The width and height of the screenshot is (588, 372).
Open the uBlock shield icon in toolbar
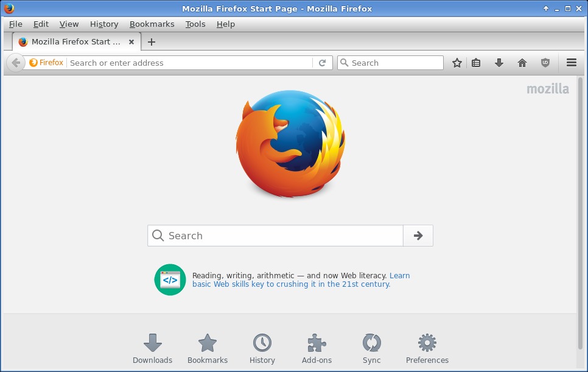[x=545, y=63]
